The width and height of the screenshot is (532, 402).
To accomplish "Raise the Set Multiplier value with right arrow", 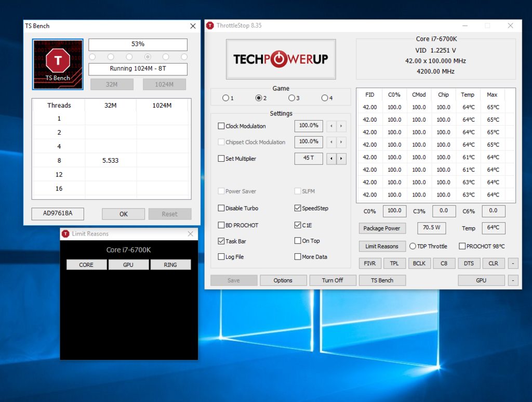I will point(341,159).
